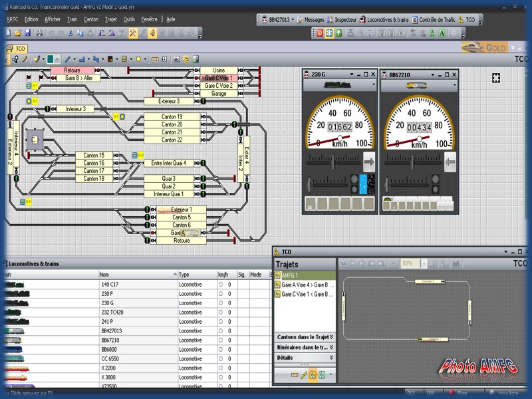Select the signal element tool
The height and width of the screenshot is (399, 532).
(110, 59)
